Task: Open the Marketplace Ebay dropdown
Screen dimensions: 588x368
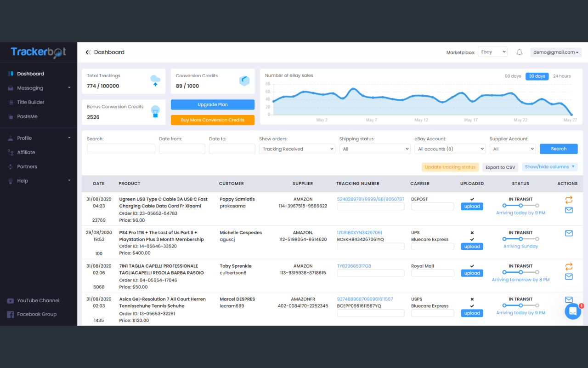Action: click(x=492, y=52)
